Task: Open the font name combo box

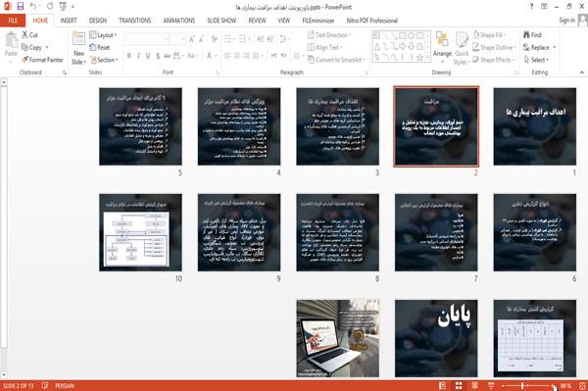Action: point(147,38)
